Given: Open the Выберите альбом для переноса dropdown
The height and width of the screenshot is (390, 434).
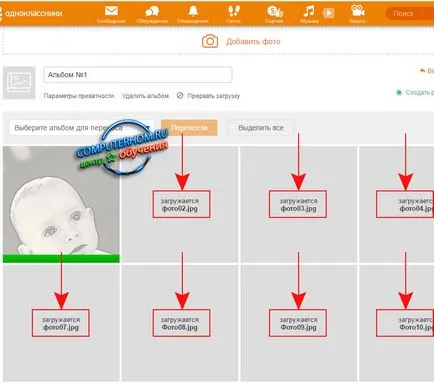Looking at the screenshot, I should click(82, 128).
